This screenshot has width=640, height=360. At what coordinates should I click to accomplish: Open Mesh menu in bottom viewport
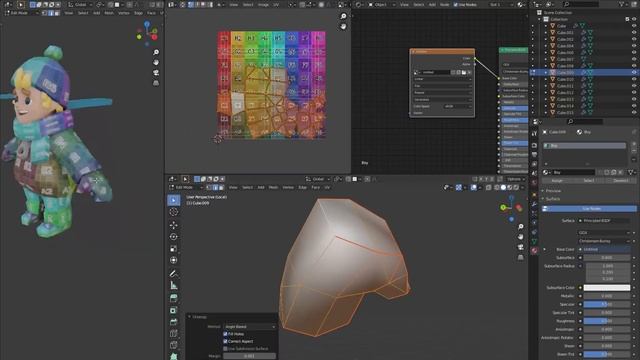pos(273,187)
